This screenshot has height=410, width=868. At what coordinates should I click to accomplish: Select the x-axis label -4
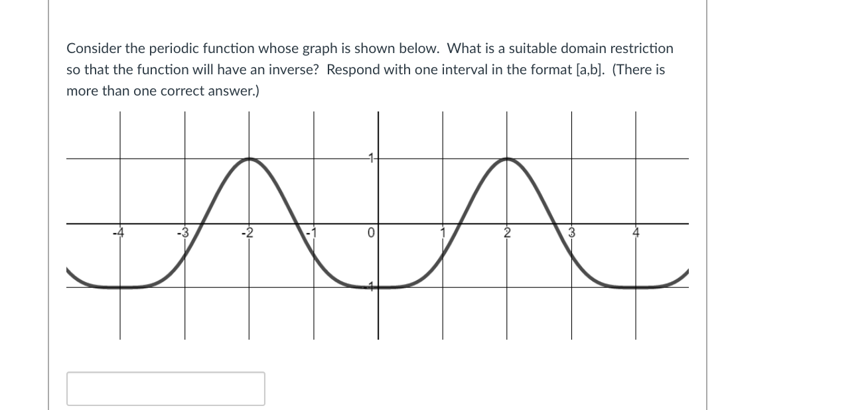pyautogui.click(x=118, y=233)
